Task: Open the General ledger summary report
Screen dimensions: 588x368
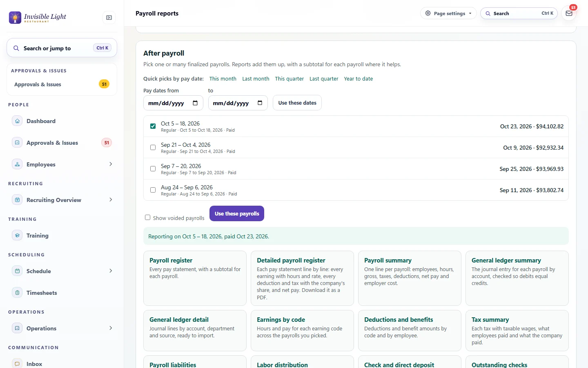Action: [517, 278]
